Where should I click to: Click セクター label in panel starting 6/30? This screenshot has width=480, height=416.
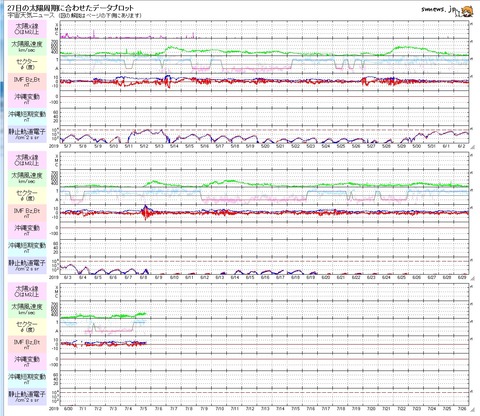tap(27, 327)
